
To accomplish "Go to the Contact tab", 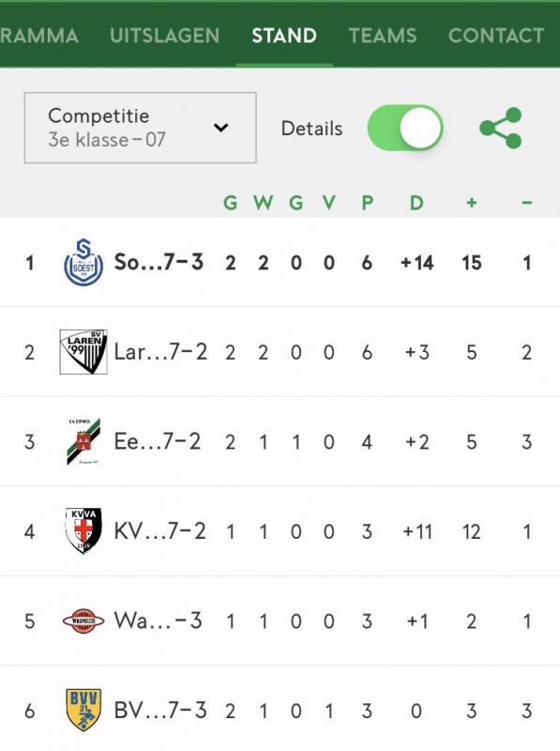I will click(x=496, y=36).
